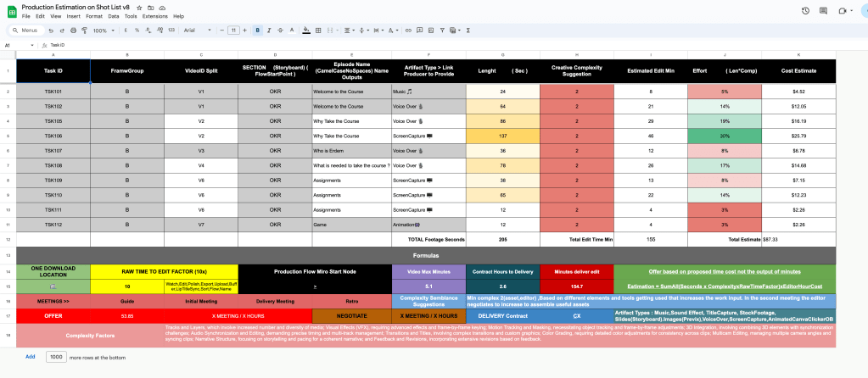Check the cloud save status icon
The image size is (868, 378).
[x=162, y=8]
